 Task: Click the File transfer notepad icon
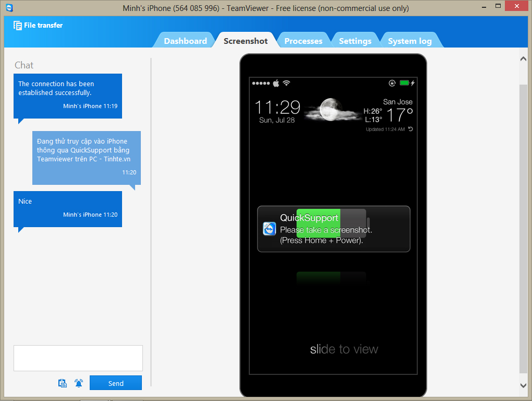pyautogui.click(x=18, y=25)
